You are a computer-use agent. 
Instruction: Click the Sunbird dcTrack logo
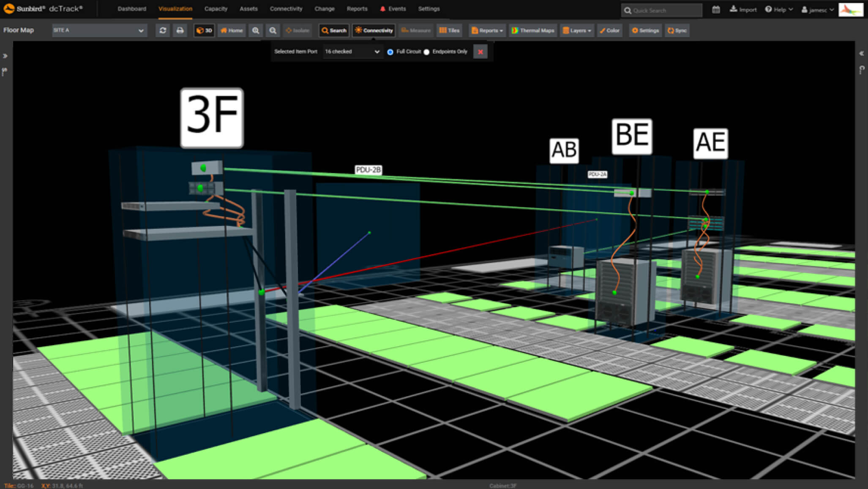pos(43,8)
